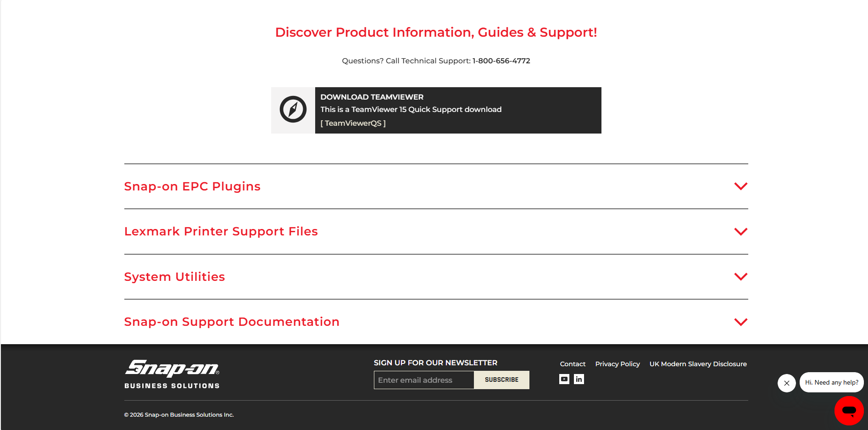Click the Subscribe newsletter button
Image resolution: width=868 pixels, height=430 pixels.
pyautogui.click(x=501, y=380)
